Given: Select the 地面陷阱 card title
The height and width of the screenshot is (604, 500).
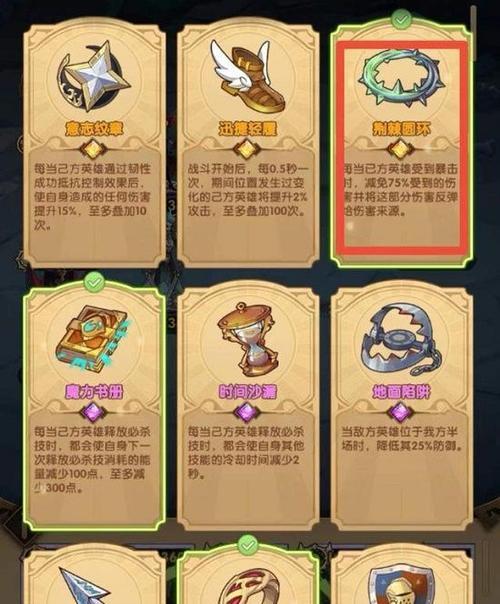Looking at the screenshot, I should (x=401, y=392).
